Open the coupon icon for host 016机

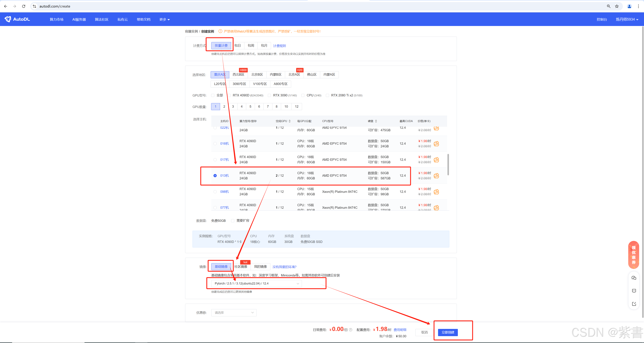(436, 144)
